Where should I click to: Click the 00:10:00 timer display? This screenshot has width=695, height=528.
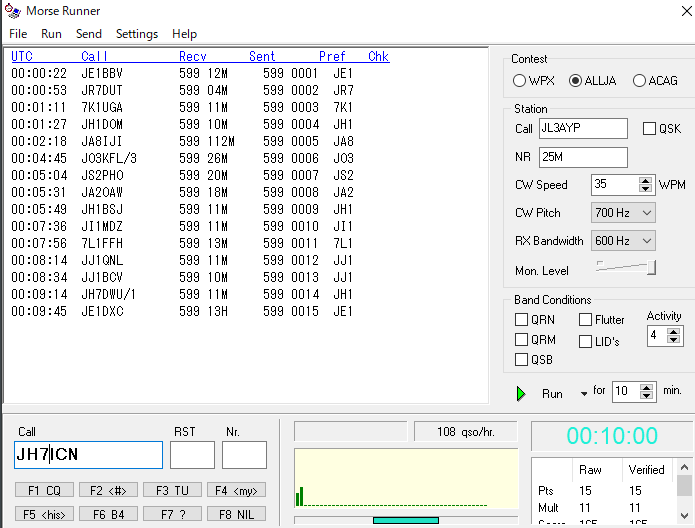(x=612, y=436)
